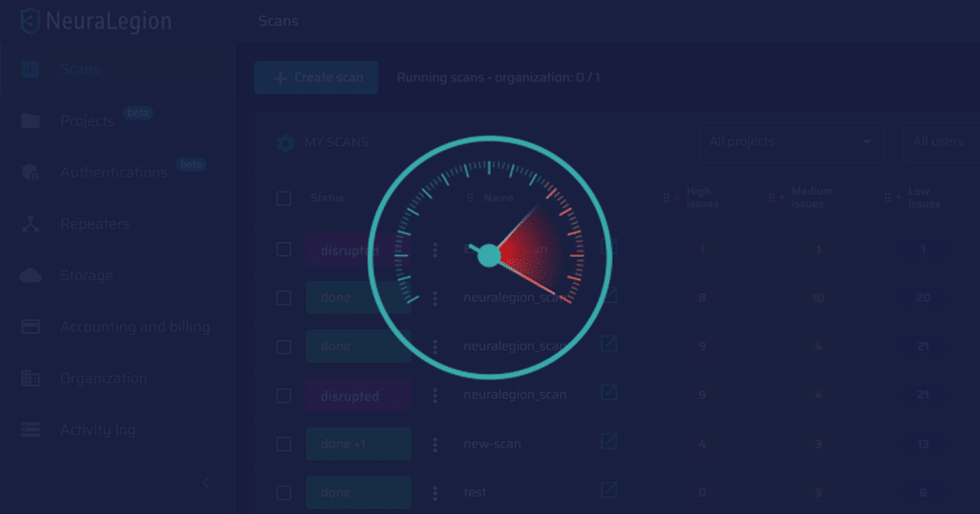The image size is (980, 514).
Task: Click the disrupted badge above the new-scan row
Action: click(358, 395)
